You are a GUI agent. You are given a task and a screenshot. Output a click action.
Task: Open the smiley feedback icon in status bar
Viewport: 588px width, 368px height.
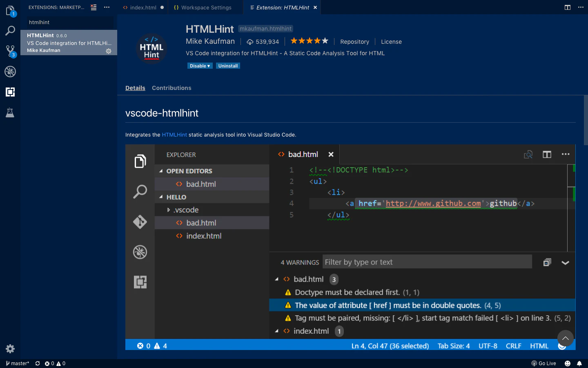point(568,364)
